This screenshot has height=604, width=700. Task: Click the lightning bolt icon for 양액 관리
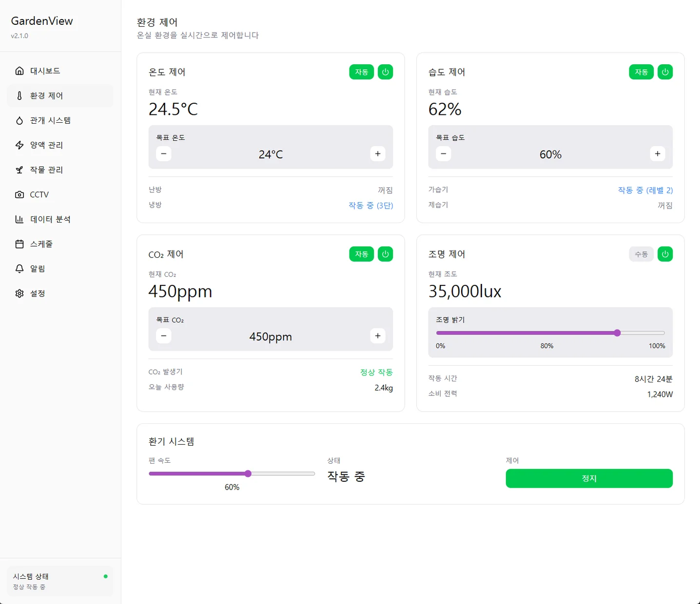(19, 145)
